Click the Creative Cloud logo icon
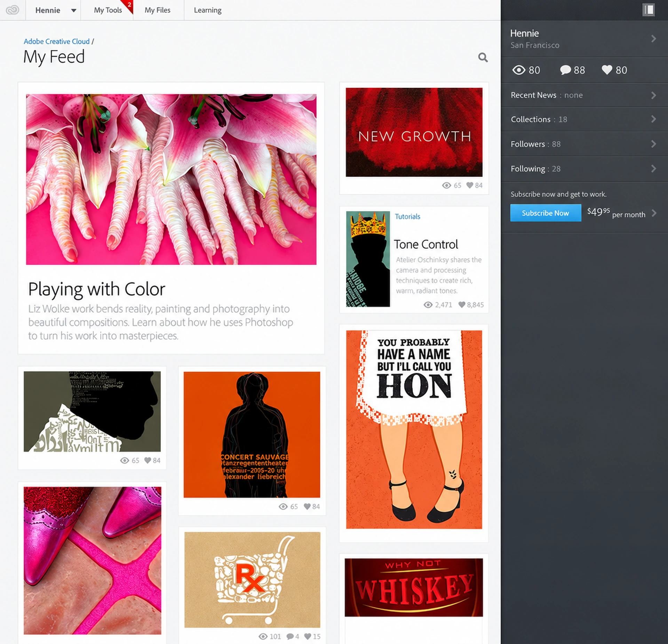 point(13,10)
